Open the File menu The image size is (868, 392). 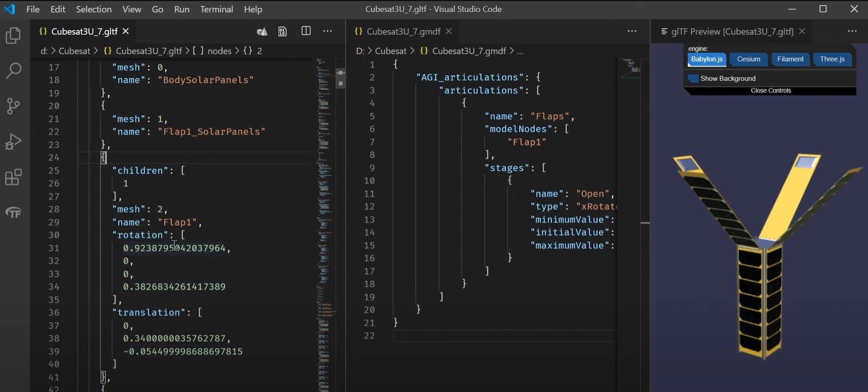pos(33,9)
